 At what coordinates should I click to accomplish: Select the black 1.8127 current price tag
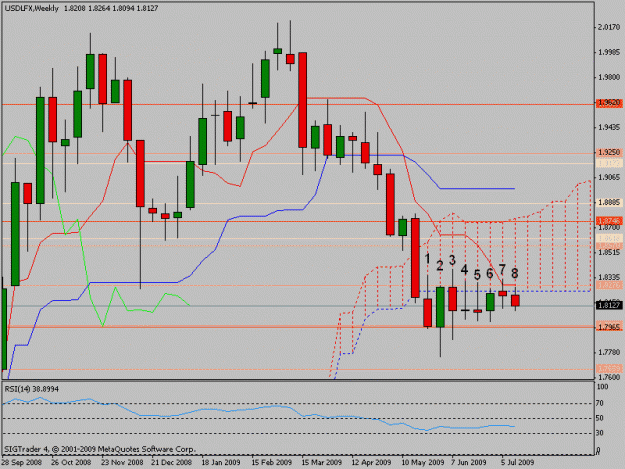point(609,305)
